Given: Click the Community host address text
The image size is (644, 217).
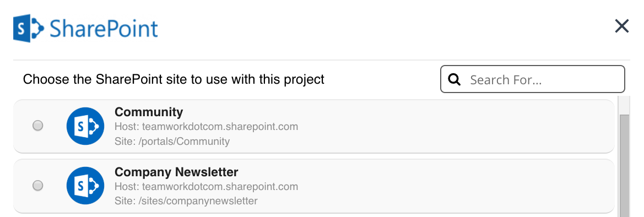Looking at the screenshot, I should (x=206, y=127).
